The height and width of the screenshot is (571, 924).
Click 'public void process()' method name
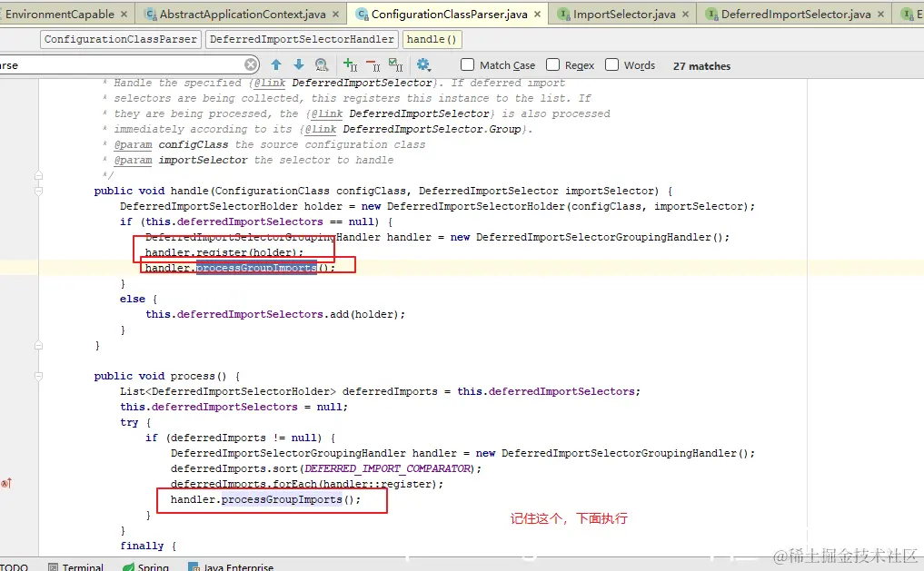192,376
